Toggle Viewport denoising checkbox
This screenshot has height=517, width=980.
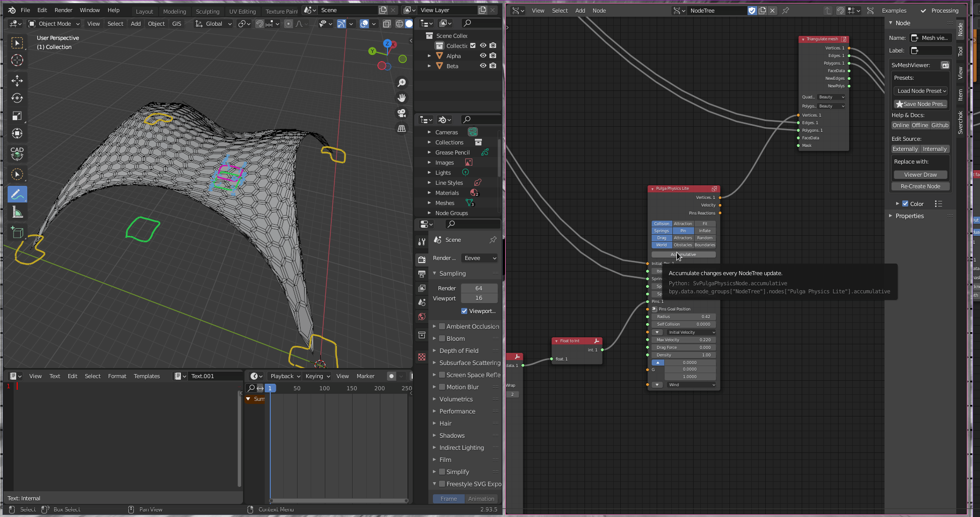click(464, 311)
